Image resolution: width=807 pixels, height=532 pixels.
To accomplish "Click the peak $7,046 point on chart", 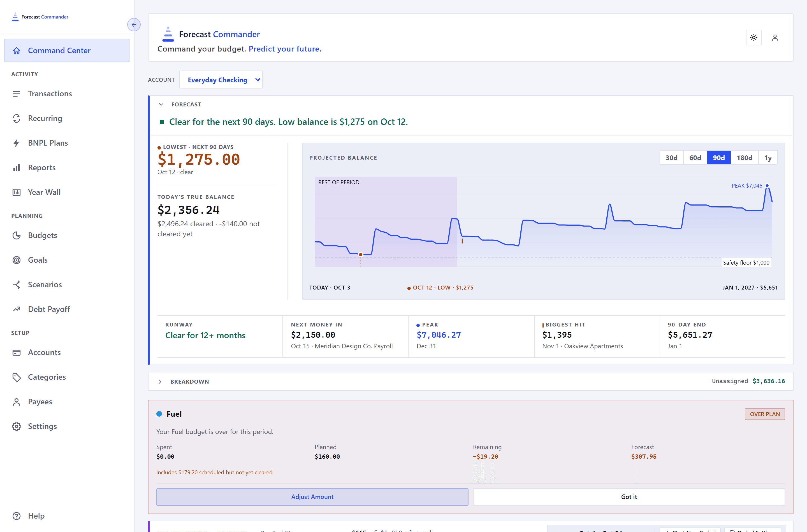I will (767, 186).
